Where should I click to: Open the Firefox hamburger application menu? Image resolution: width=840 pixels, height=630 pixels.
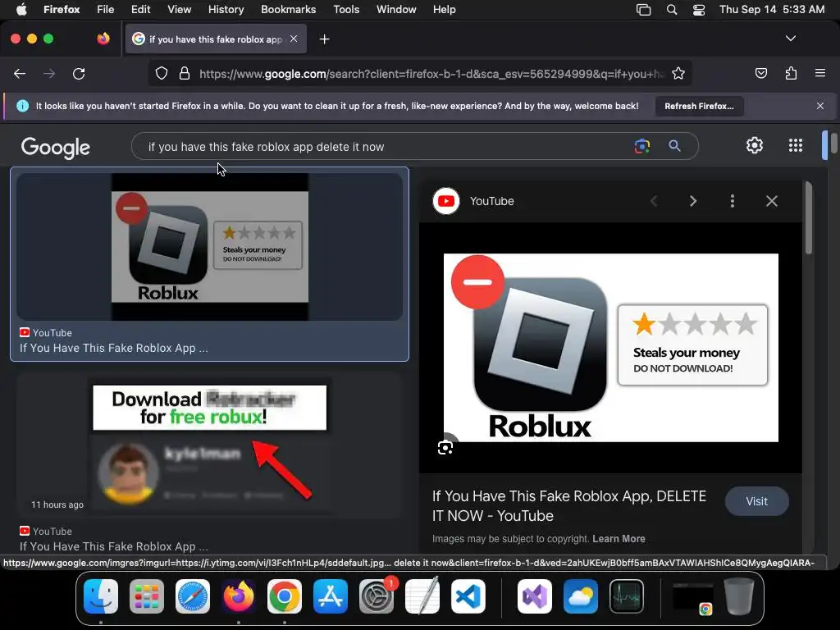point(820,73)
